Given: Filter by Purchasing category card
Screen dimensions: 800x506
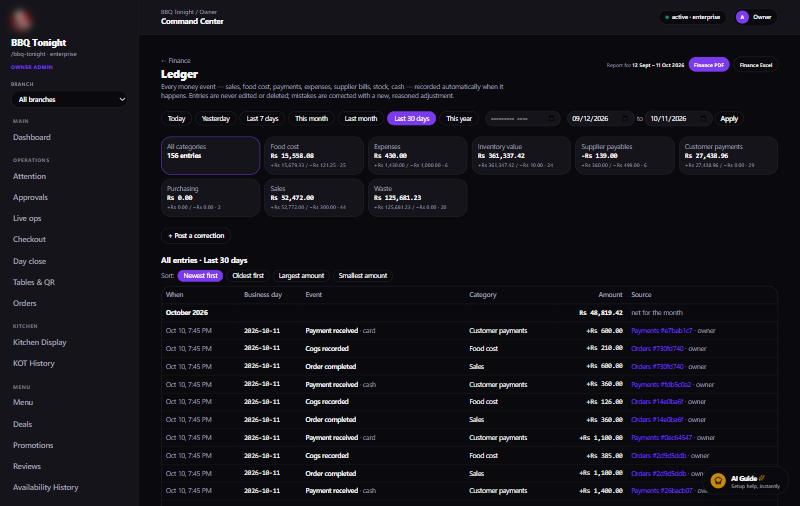Looking at the screenshot, I should 210,197.
